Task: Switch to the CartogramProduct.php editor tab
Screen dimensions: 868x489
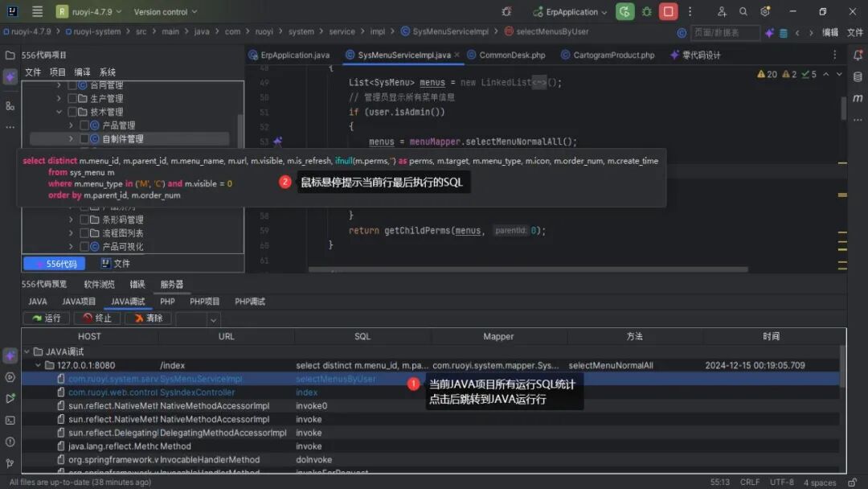Action: (x=608, y=55)
